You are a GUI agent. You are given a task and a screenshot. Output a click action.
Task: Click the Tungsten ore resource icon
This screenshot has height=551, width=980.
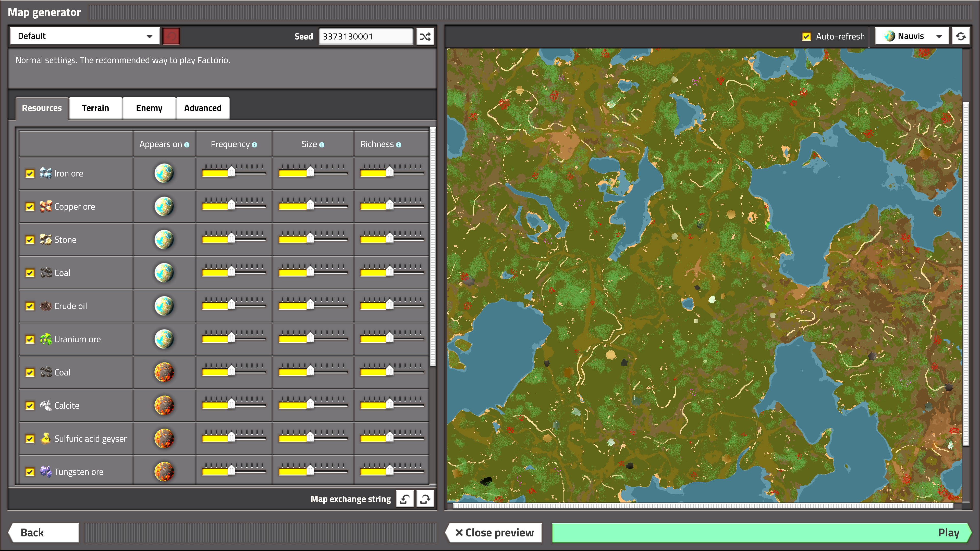click(46, 471)
